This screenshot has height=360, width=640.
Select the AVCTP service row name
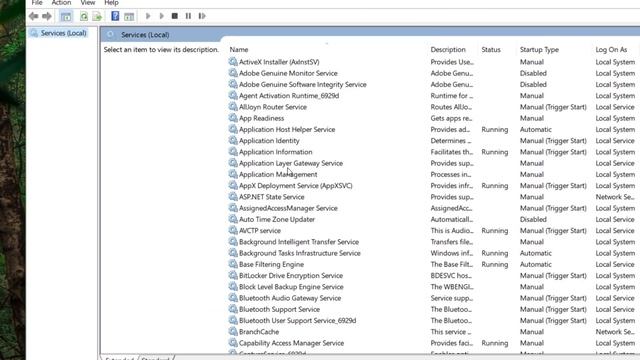point(260,231)
